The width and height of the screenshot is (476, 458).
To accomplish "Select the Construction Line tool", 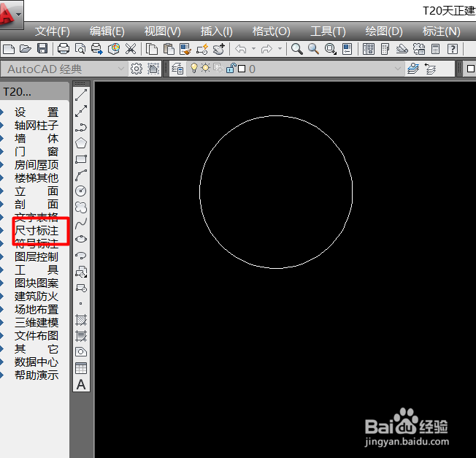I will (x=81, y=111).
